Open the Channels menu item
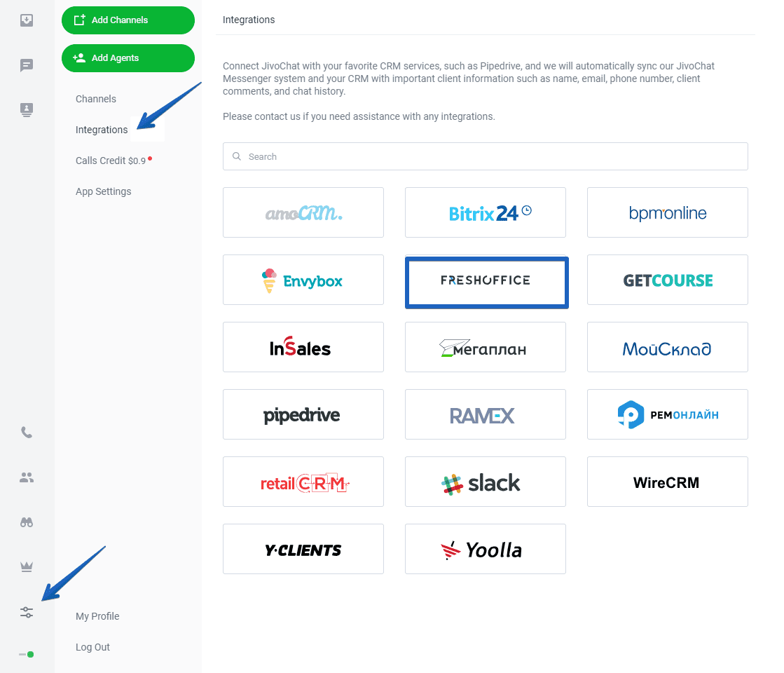The width and height of the screenshot is (784, 673). pyautogui.click(x=96, y=99)
